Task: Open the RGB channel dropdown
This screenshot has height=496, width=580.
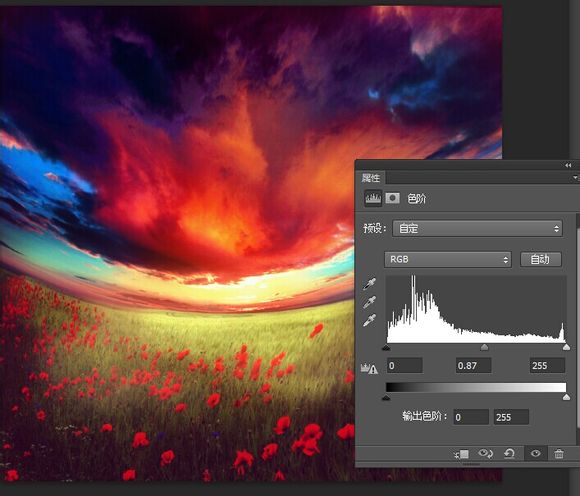Action: tap(448, 259)
